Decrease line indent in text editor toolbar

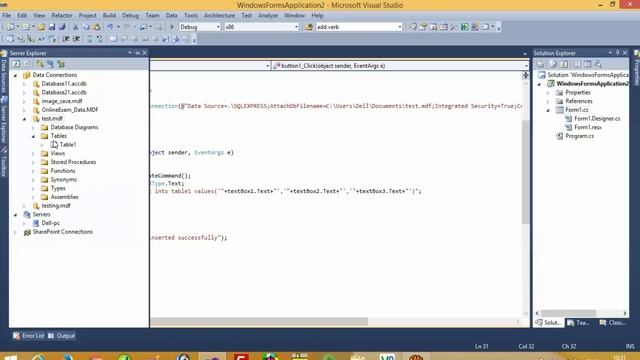coord(66,39)
